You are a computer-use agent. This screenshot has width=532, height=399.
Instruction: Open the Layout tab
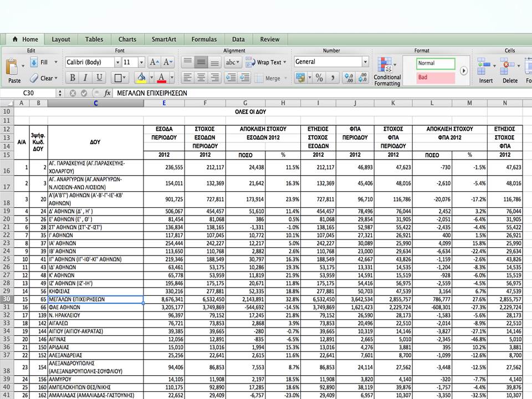tap(61, 39)
